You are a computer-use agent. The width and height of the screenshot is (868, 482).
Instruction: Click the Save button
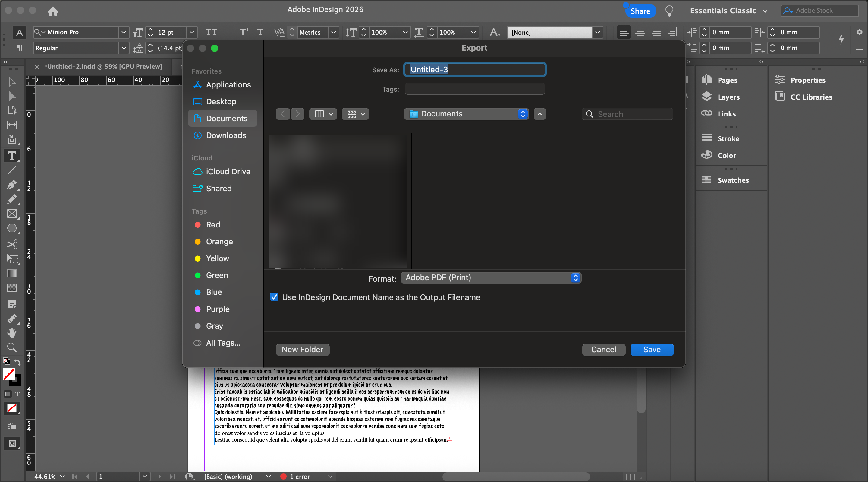(x=651, y=350)
